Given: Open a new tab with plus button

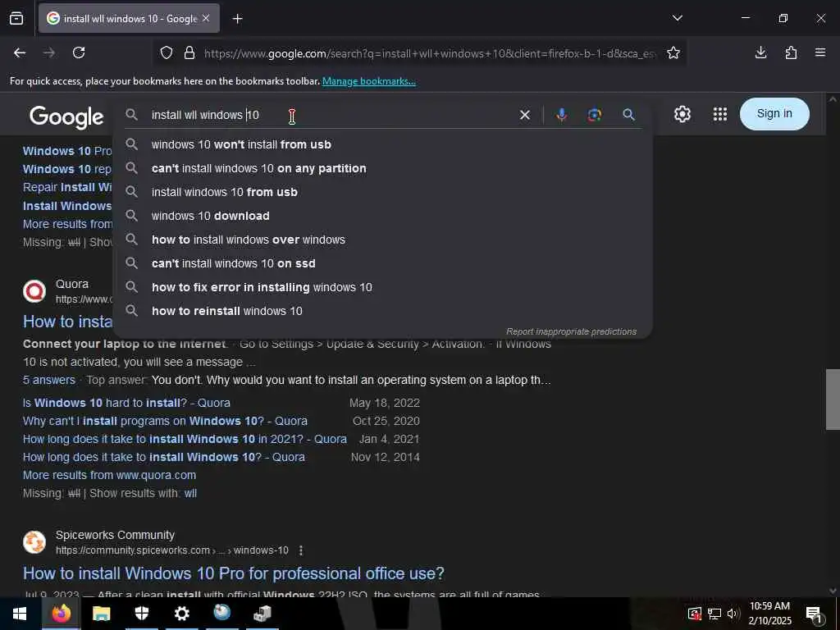Looking at the screenshot, I should pyautogui.click(x=237, y=19).
